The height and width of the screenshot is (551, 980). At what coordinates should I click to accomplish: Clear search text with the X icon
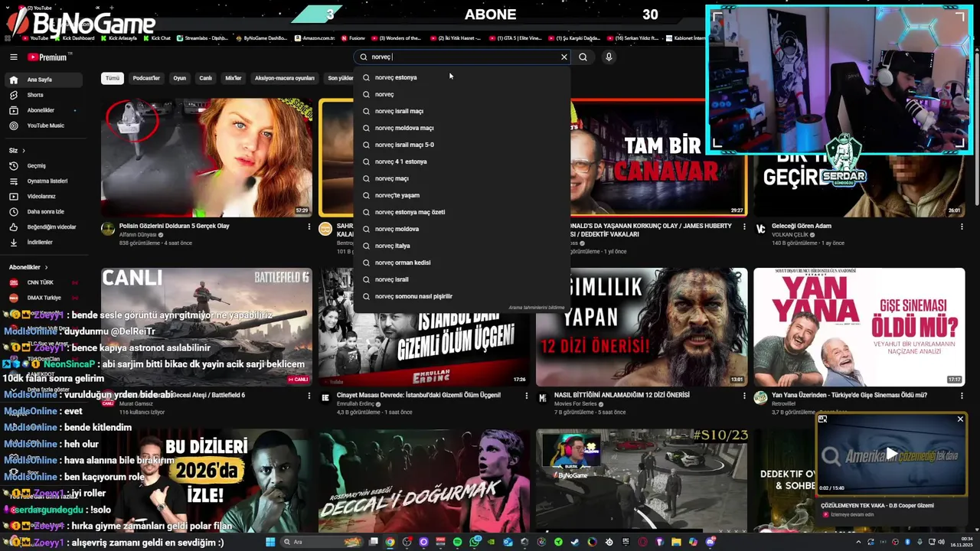564,57
